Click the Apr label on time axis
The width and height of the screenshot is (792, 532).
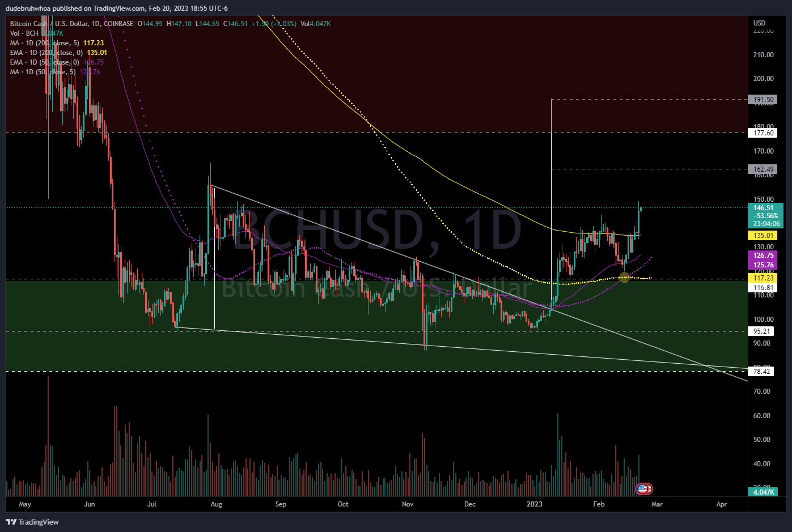point(722,504)
